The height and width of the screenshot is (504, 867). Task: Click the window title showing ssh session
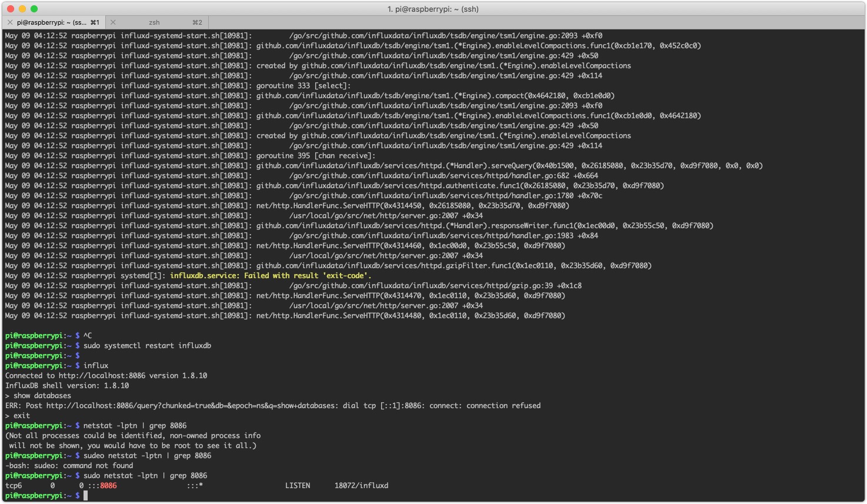(434, 9)
